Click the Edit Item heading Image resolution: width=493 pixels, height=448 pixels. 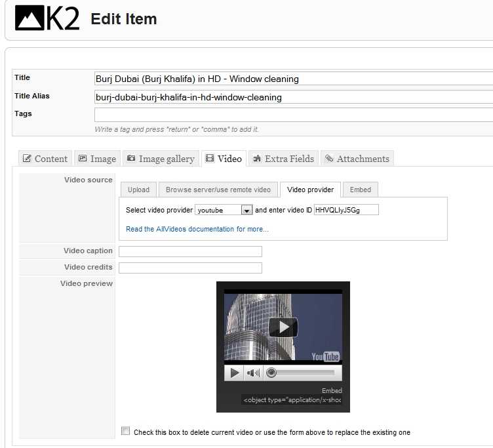pyautogui.click(x=123, y=19)
